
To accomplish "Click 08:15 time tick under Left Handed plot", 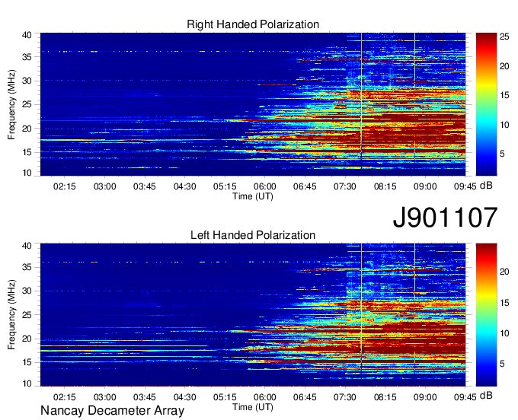I will (x=385, y=397).
